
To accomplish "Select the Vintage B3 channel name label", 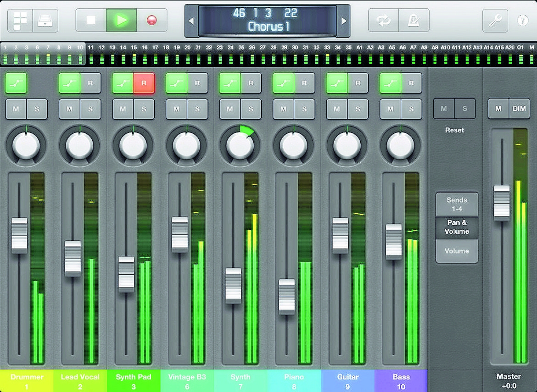I will pyautogui.click(x=187, y=381).
